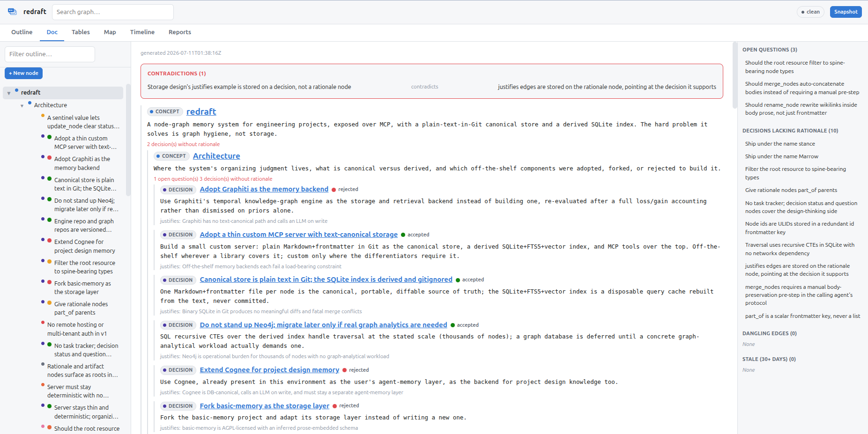This screenshot has height=434, width=868.
Task: Click the redraft logo icon
Action: [x=12, y=12]
